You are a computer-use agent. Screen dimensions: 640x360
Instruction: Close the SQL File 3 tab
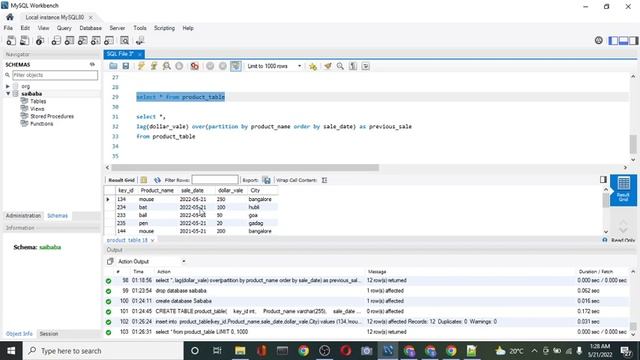pyautogui.click(x=140, y=54)
